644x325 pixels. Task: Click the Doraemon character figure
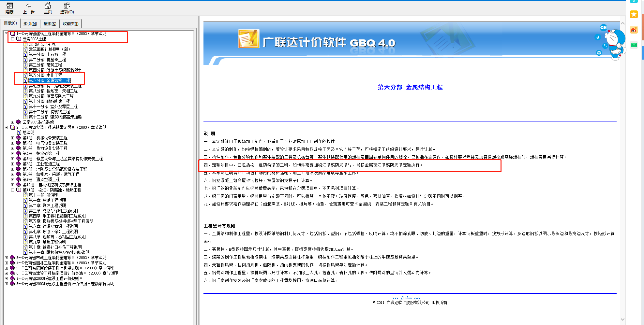click(x=616, y=44)
